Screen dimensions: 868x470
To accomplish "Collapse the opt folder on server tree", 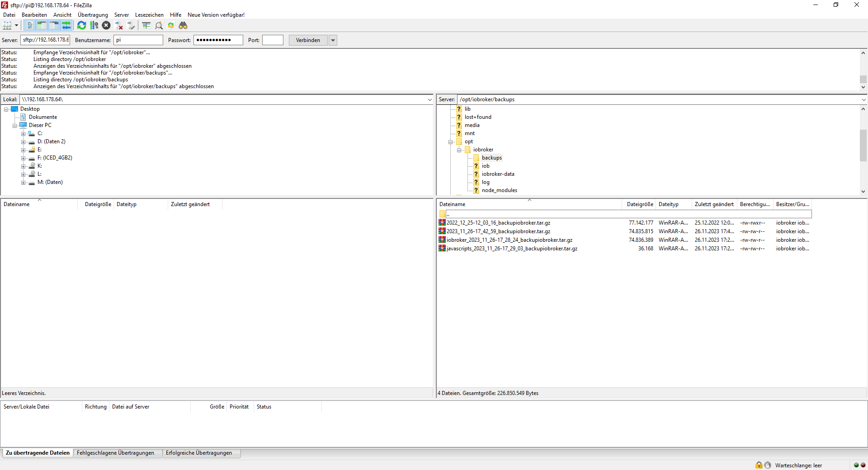I will pyautogui.click(x=451, y=142).
